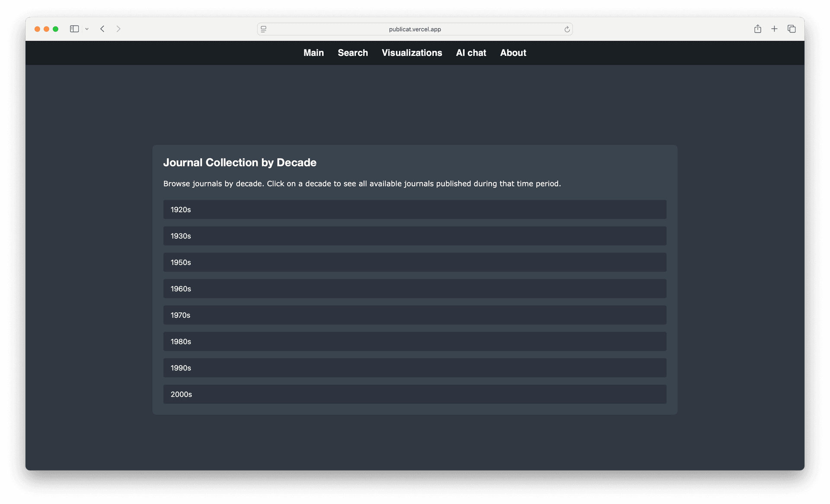
Task: Show tab overview icon
Action: (x=792, y=29)
